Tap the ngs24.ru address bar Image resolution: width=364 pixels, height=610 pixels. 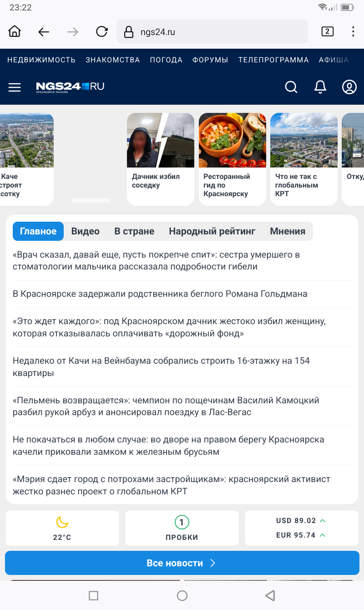coord(212,32)
